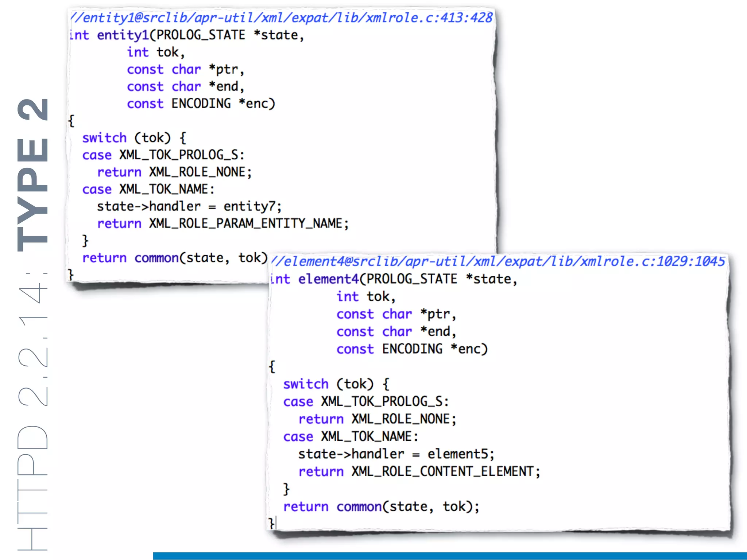Click the entity1 file path comment
The image size is (747, 560).
(x=281, y=17)
